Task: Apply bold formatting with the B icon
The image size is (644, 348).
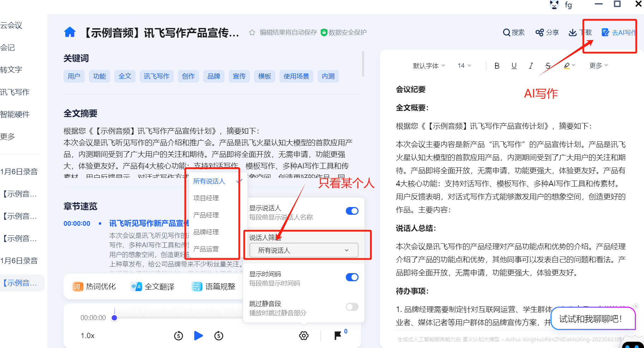Action: pos(497,66)
